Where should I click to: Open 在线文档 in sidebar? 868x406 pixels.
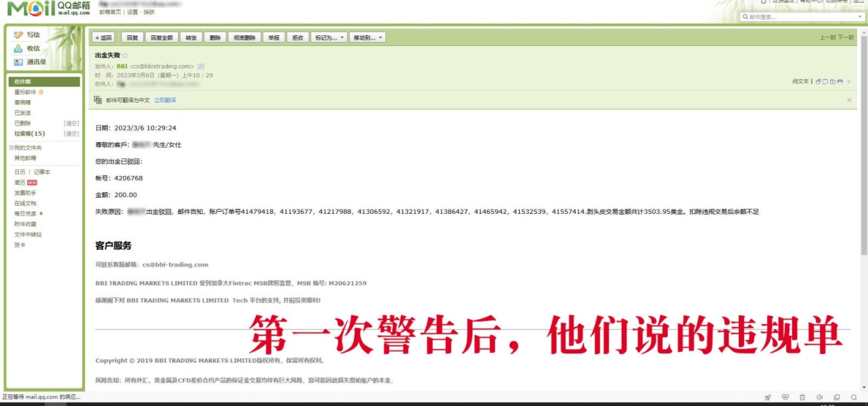pyautogui.click(x=25, y=203)
